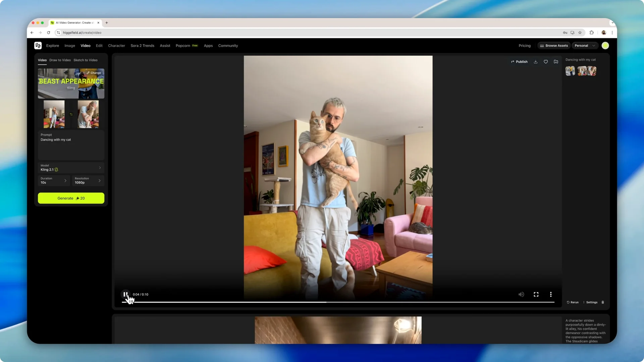Screen dimensions: 644x362
Task: Enter fullscreen on the video player
Action: coord(536,294)
